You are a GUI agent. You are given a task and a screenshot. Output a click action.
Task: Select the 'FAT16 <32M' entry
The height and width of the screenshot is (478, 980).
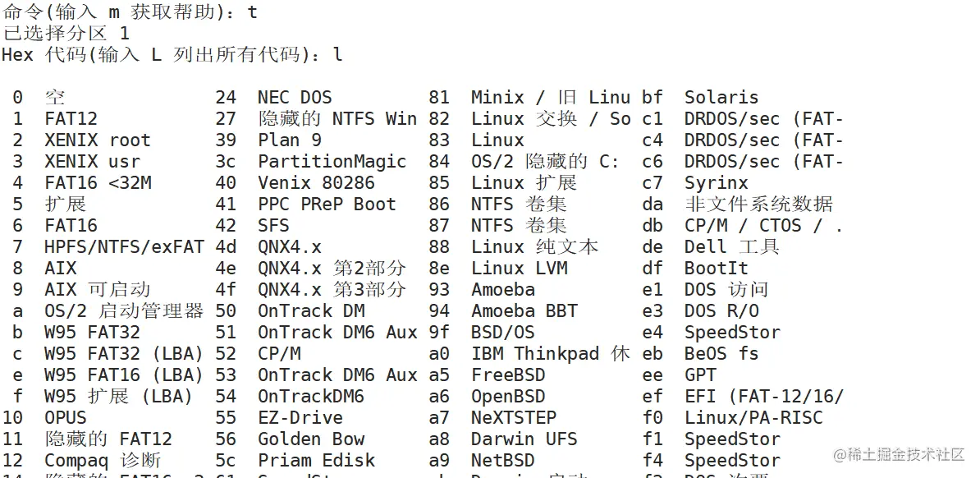pos(98,182)
